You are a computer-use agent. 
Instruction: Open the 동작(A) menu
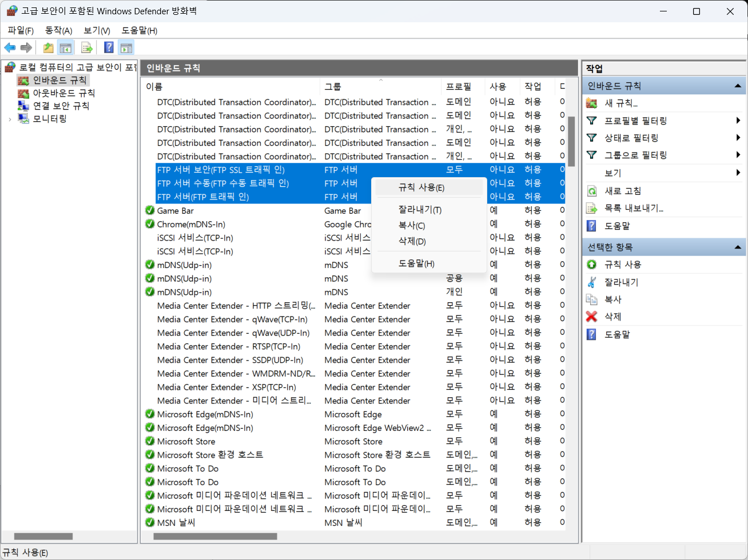pyautogui.click(x=58, y=30)
